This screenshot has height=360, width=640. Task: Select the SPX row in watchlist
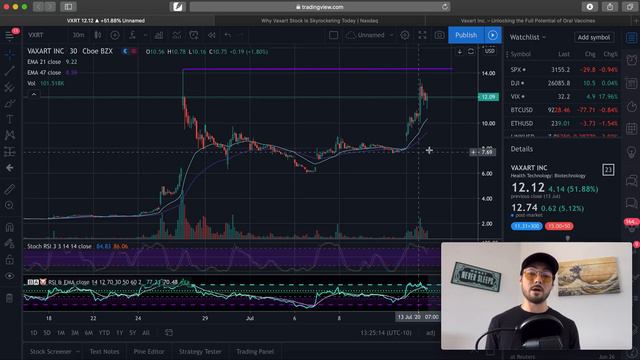563,70
